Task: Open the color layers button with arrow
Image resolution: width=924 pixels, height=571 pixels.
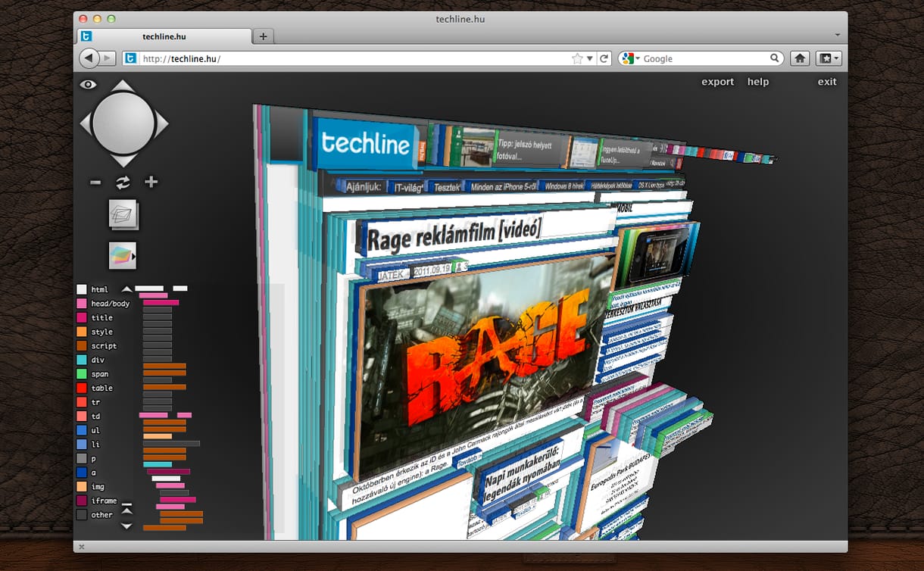Action: [123, 256]
